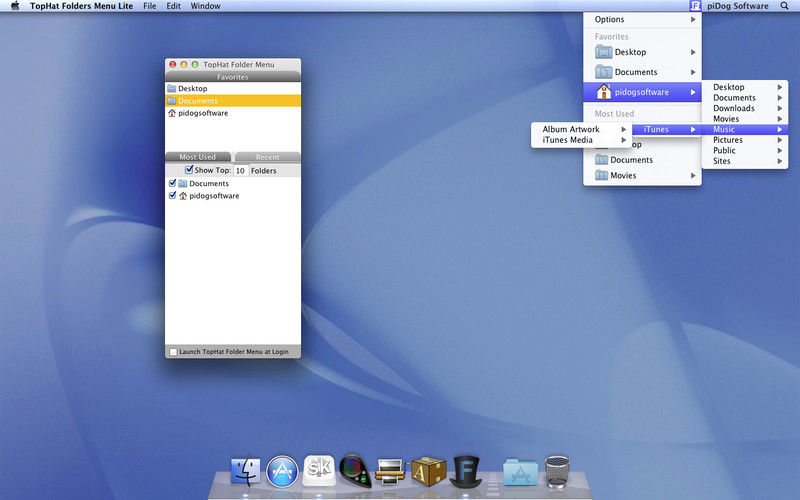Viewport: 800px width, 500px height.
Task: Switch to the Most Used tab
Action: pyautogui.click(x=197, y=157)
